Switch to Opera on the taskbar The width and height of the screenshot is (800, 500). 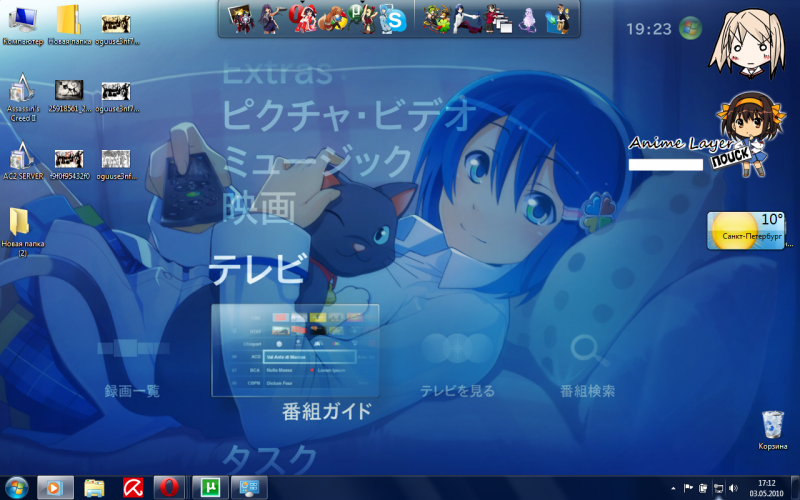(169, 488)
